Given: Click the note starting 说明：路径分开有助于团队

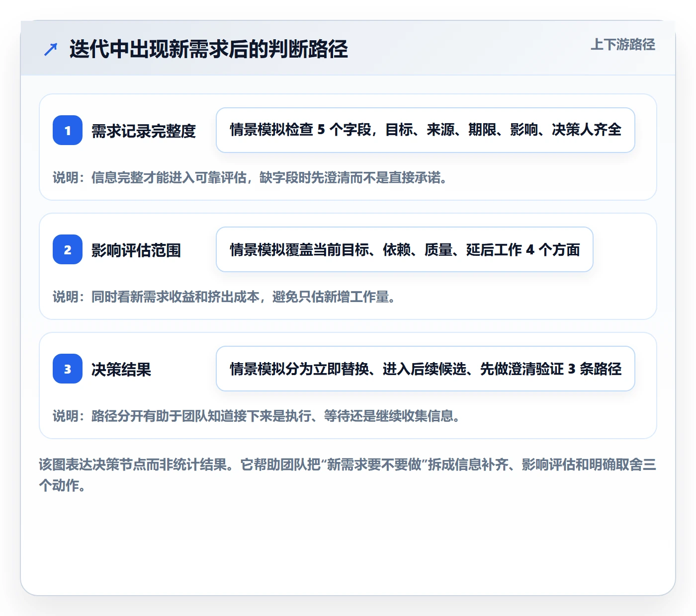Looking at the screenshot, I should pyautogui.click(x=257, y=416).
